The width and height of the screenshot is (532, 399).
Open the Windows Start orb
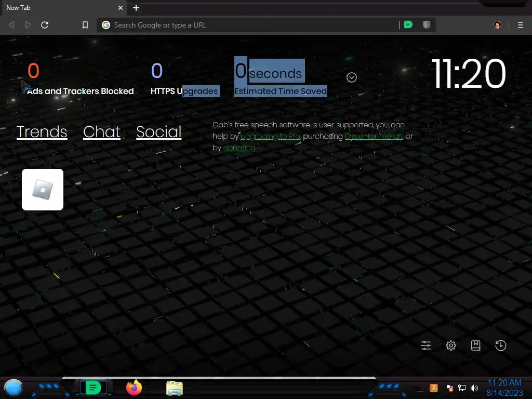pyautogui.click(x=14, y=388)
